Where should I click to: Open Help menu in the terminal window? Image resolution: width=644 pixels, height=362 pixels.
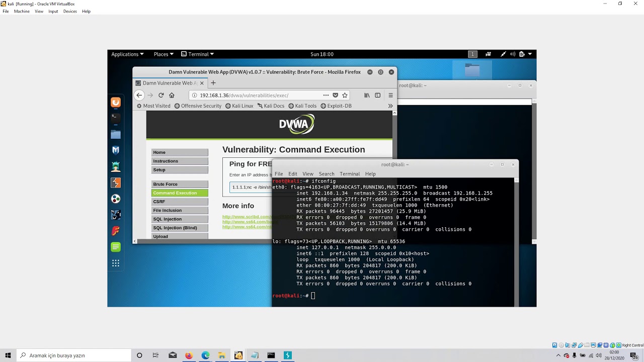[x=370, y=173]
